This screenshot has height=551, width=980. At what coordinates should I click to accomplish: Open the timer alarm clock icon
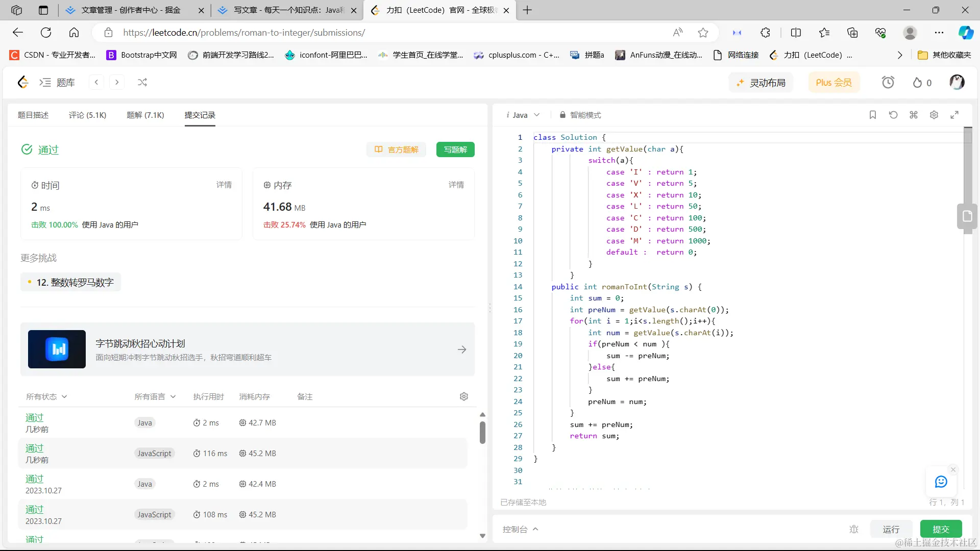(x=888, y=82)
